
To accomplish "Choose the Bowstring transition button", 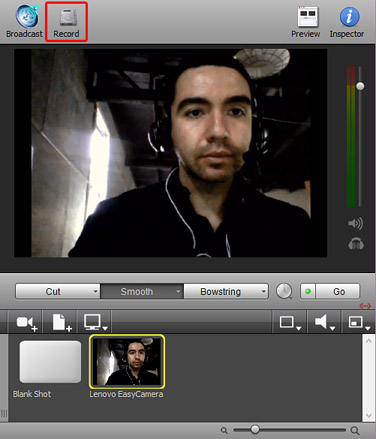I will point(221,292).
